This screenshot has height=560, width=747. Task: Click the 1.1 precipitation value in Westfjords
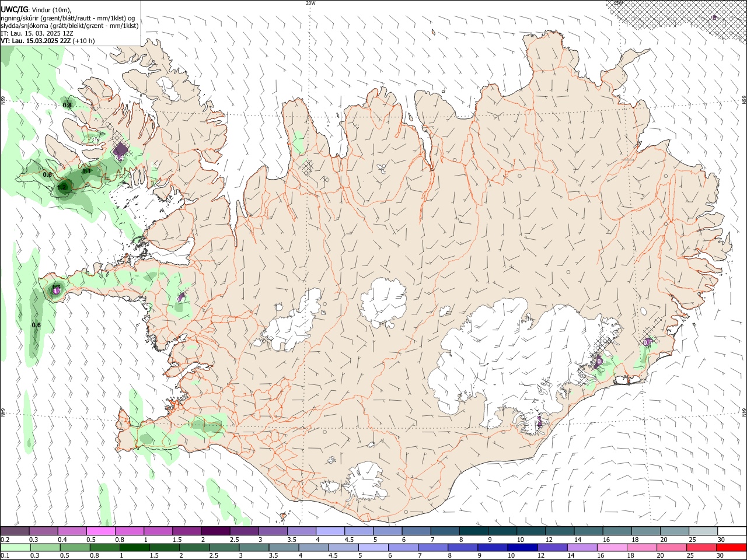86,171
